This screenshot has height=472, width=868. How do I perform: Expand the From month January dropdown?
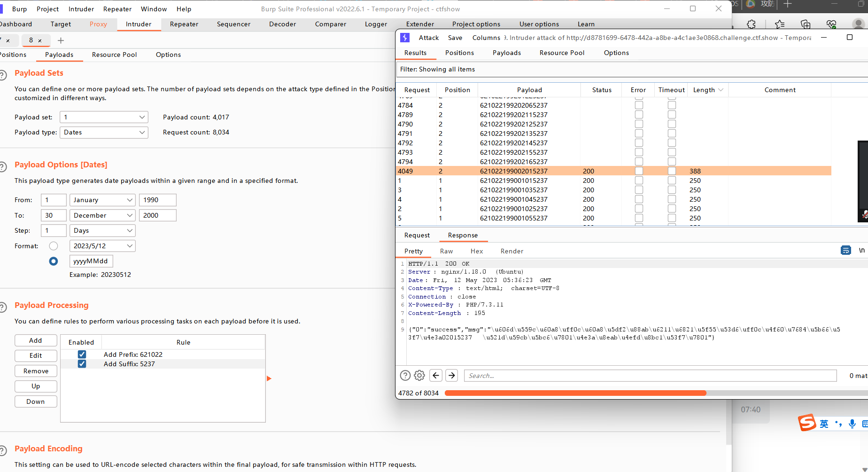(102, 200)
